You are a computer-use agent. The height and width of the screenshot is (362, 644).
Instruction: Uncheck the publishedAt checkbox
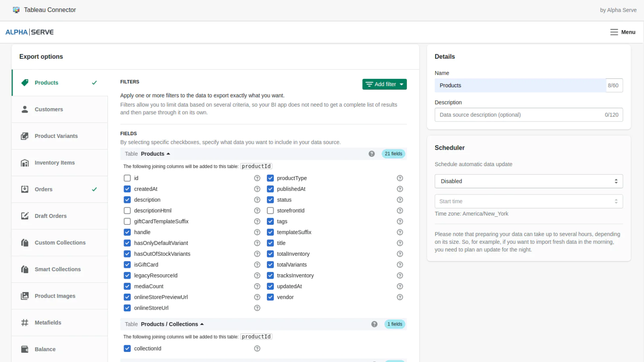pyautogui.click(x=270, y=189)
